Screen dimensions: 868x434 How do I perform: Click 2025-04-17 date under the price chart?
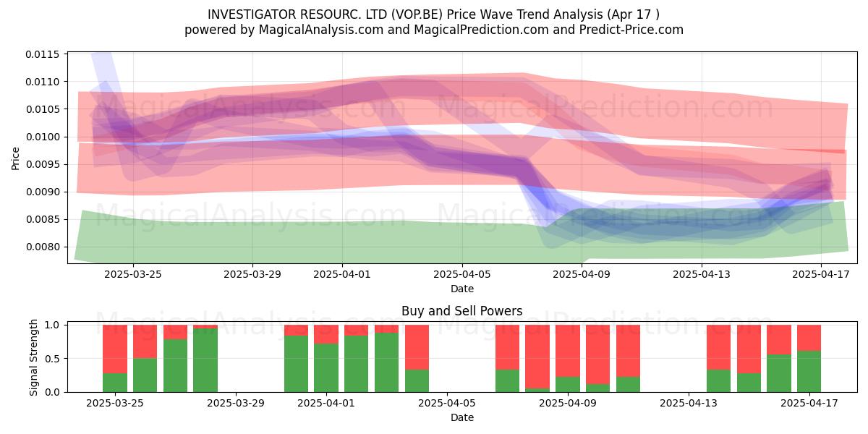click(820, 275)
